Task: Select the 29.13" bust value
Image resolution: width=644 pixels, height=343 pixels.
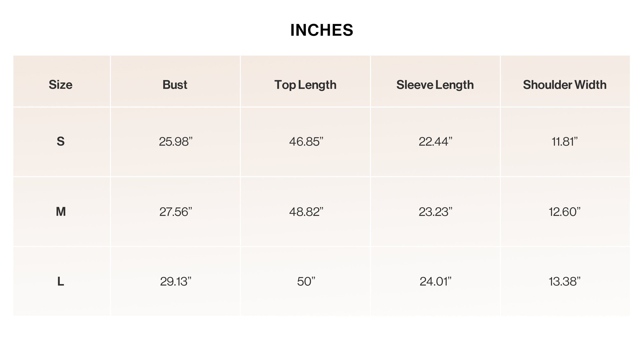Action: [176, 281]
